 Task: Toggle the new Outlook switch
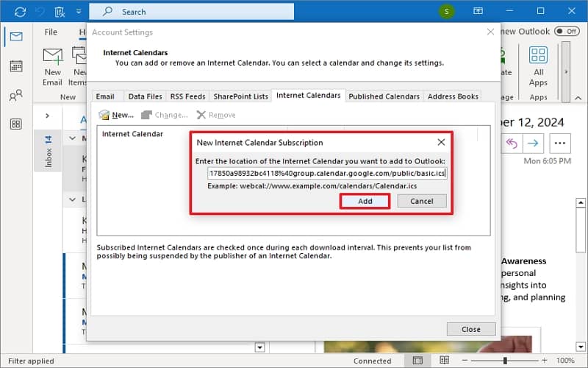click(567, 31)
